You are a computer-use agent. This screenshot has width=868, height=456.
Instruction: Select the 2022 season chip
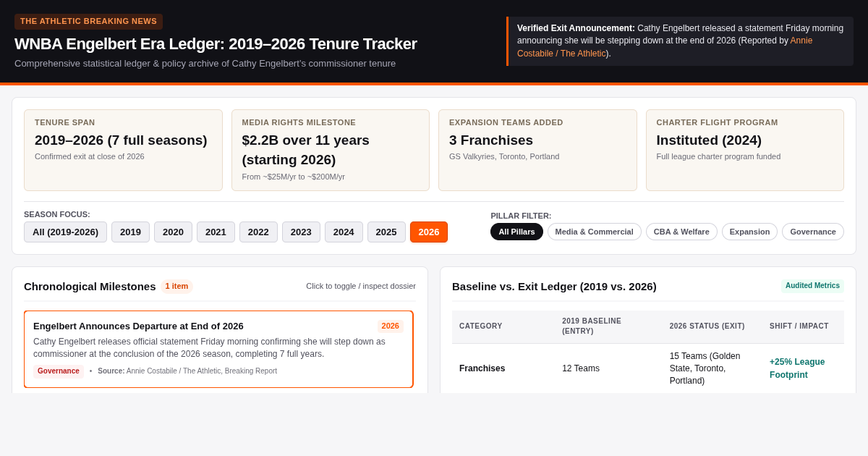[x=258, y=232]
